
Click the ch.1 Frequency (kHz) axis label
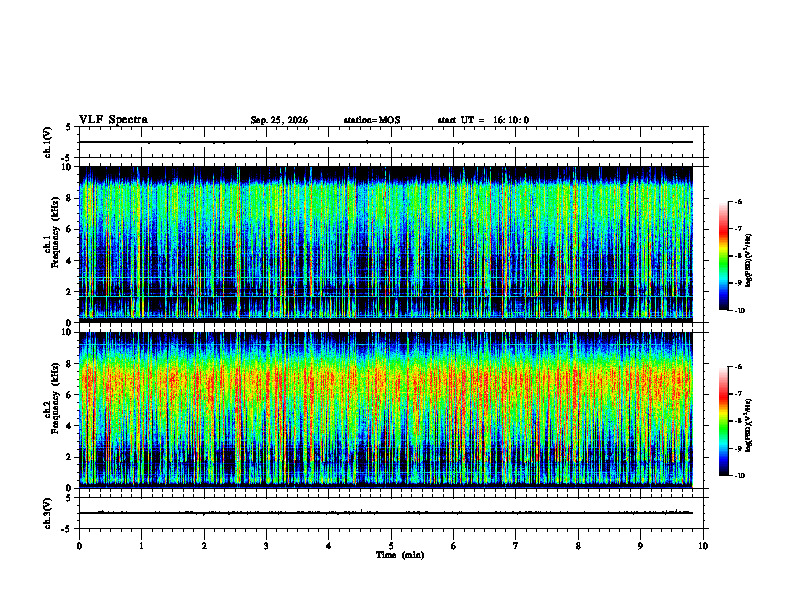click(52, 244)
